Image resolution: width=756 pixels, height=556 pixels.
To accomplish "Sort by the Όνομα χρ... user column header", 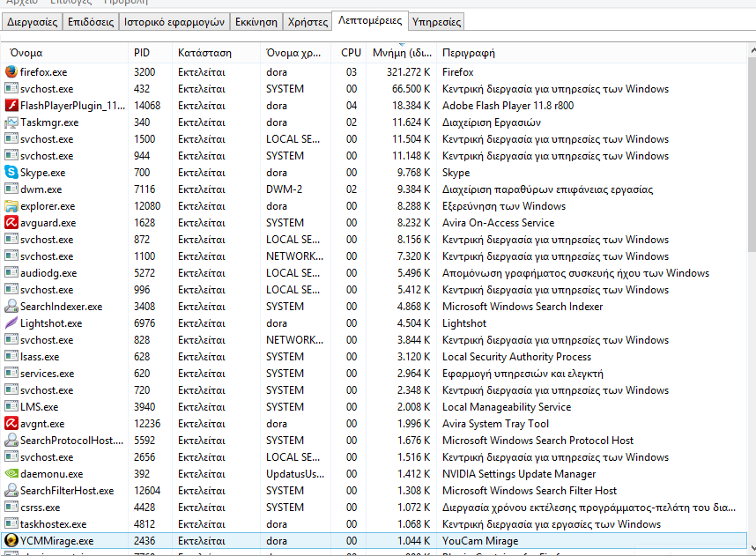I will tap(295, 53).
